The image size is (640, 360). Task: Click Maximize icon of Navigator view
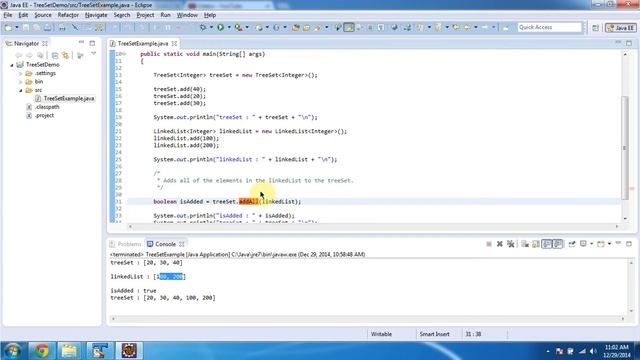(x=92, y=43)
